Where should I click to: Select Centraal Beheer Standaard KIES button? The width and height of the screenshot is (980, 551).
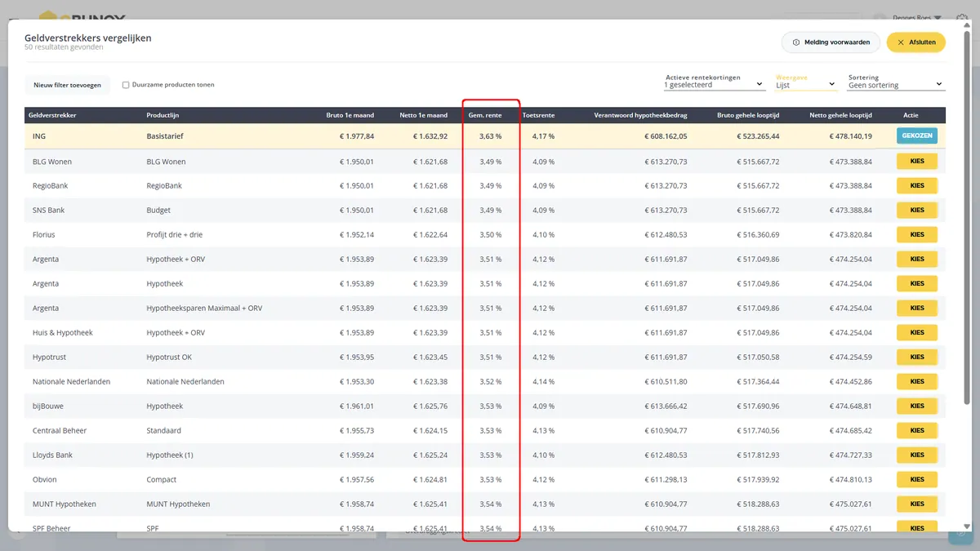click(917, 431)
